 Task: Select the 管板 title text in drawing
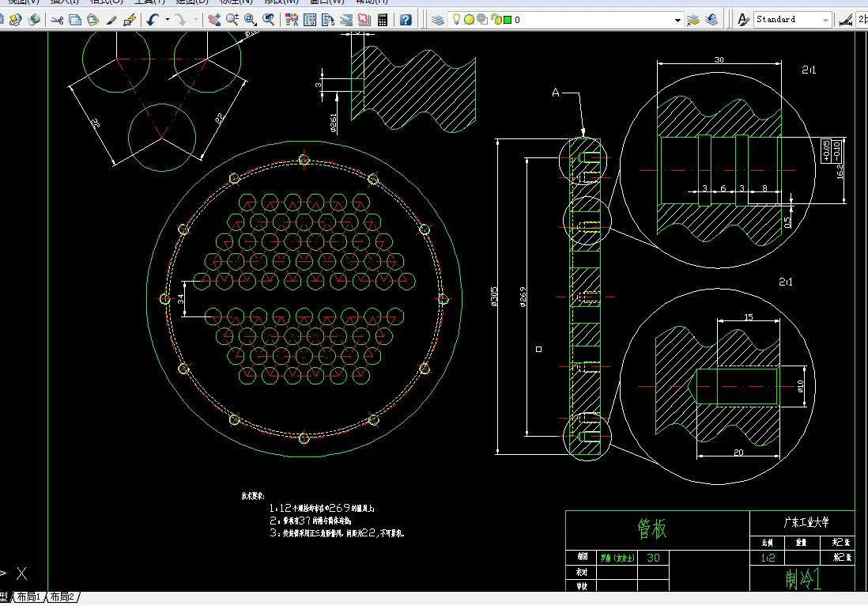(x=652, y=529)
